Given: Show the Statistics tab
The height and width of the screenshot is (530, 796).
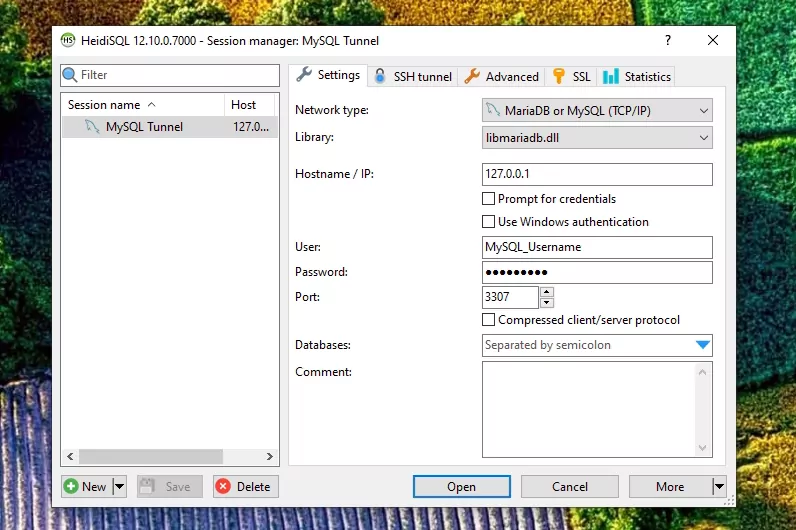Looking at the screenshot, I should [x=637, y=77].
